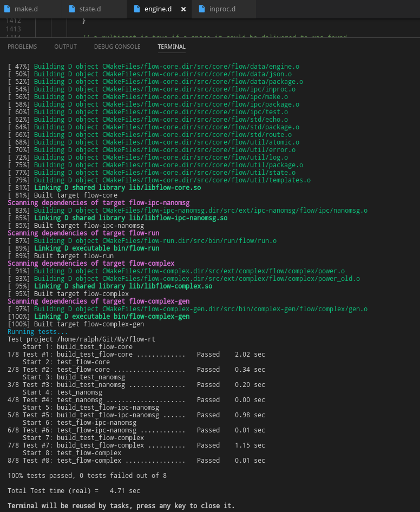Click 'Scanning dependencies of target flow-ipc-nanomsg' line

click(x=99, y=203)
